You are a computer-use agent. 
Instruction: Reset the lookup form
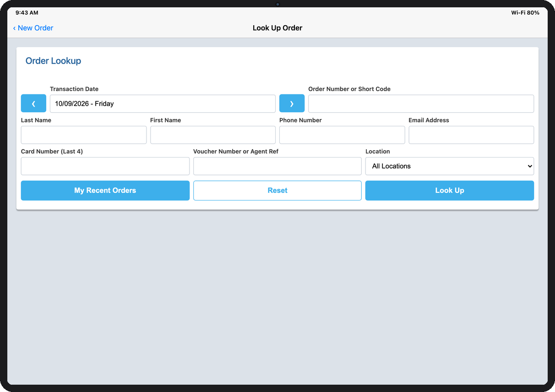[277, 191]
